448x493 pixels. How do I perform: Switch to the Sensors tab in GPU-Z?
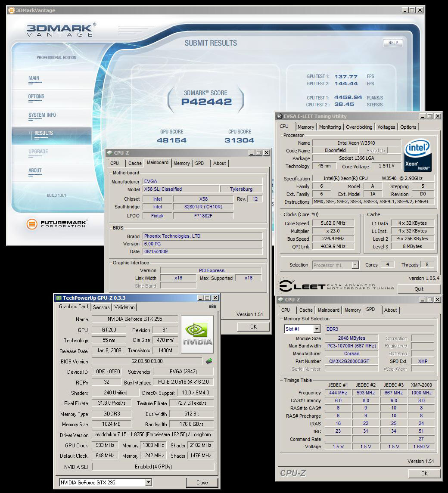tap(101, 307)
